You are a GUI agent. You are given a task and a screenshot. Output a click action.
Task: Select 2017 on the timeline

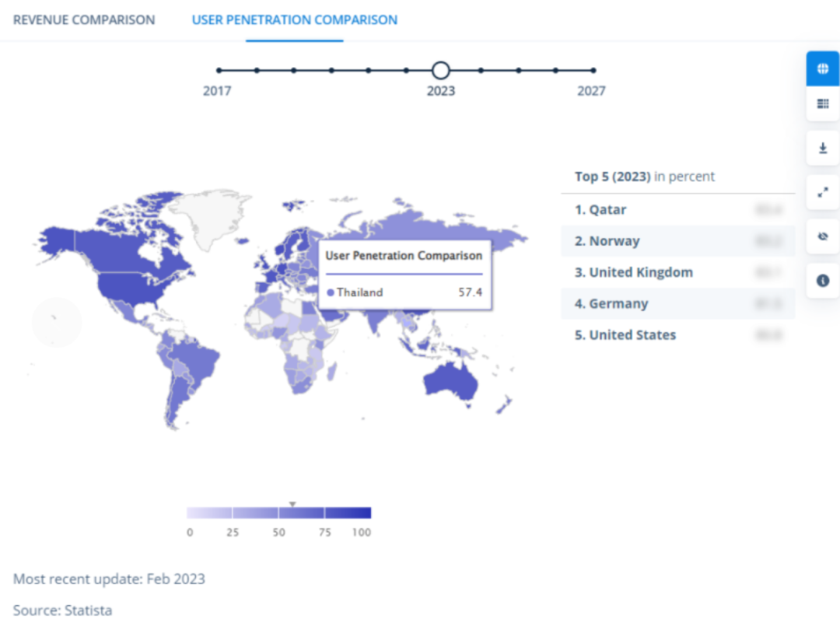pos(219,71)
